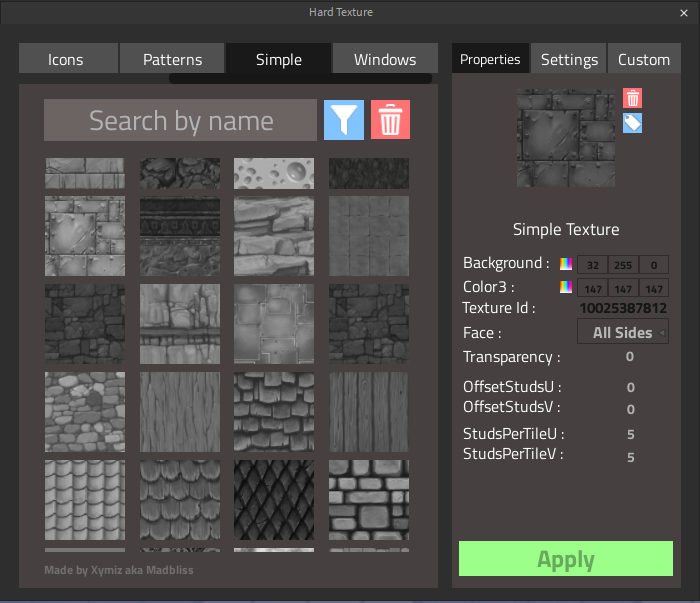The width and height of the screenshot is (700, 603).
Task: Go to the Custom tab
Action: (x=643, y=59)
